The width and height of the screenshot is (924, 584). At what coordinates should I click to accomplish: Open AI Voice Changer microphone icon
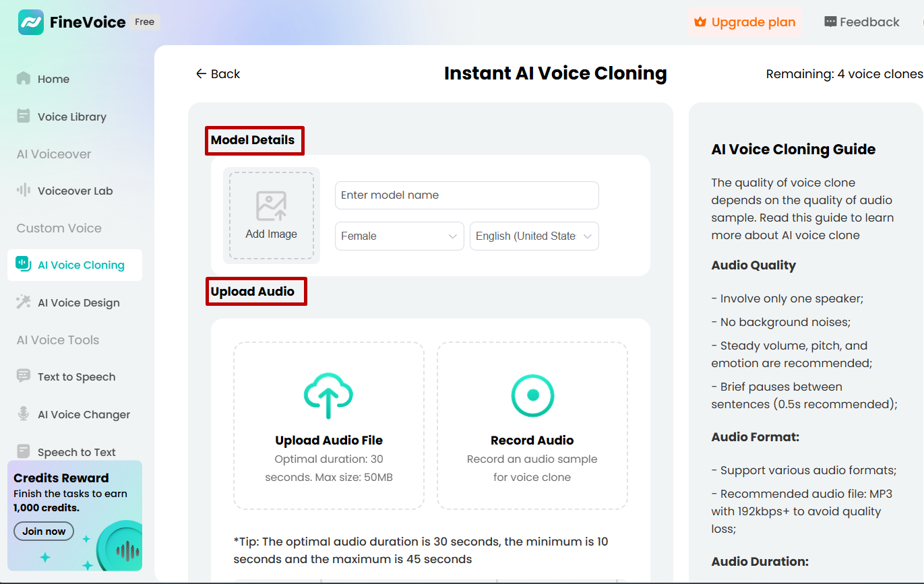pos(24,414)
